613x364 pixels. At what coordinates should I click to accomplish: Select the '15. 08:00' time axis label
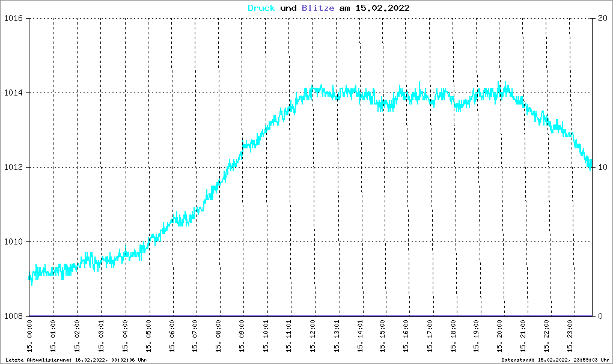coord(219,336)
